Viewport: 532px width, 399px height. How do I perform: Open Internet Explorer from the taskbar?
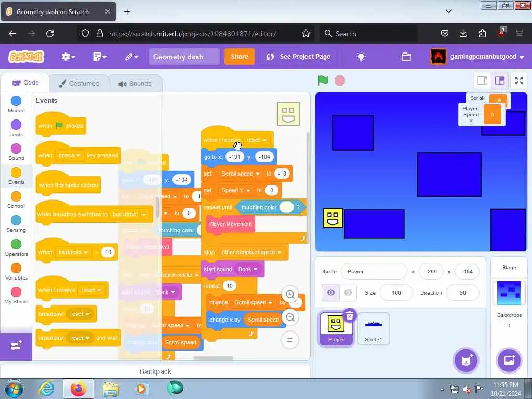pyautogui.click(x=46, y=389)
